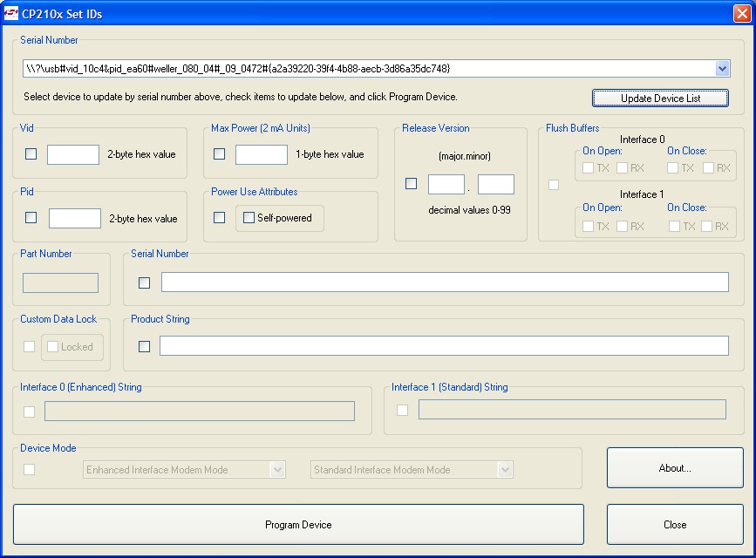
Task: Toggle Interface 1 On Open RX checkbox
Action: 623,226
